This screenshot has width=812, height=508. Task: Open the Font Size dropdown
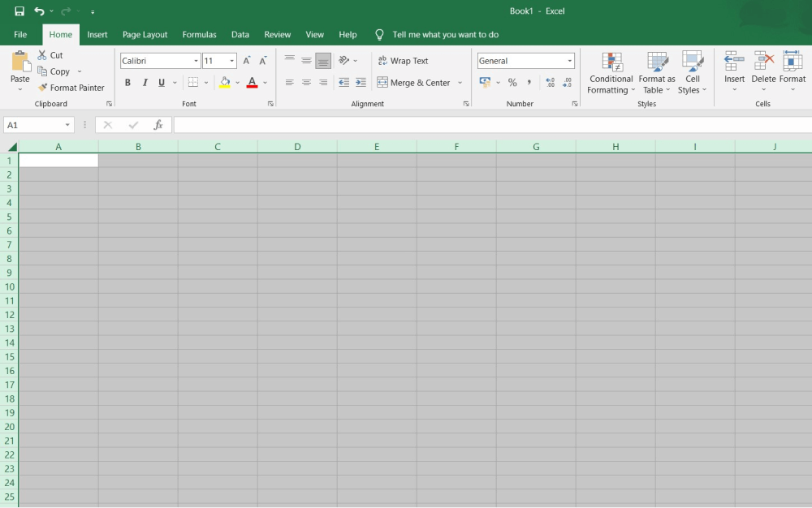click(230, 60)
